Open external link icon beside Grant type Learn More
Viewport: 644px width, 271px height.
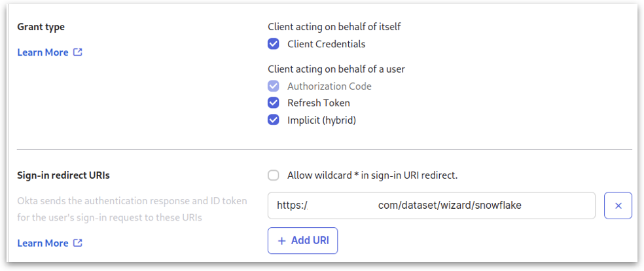tap(78, 52)
